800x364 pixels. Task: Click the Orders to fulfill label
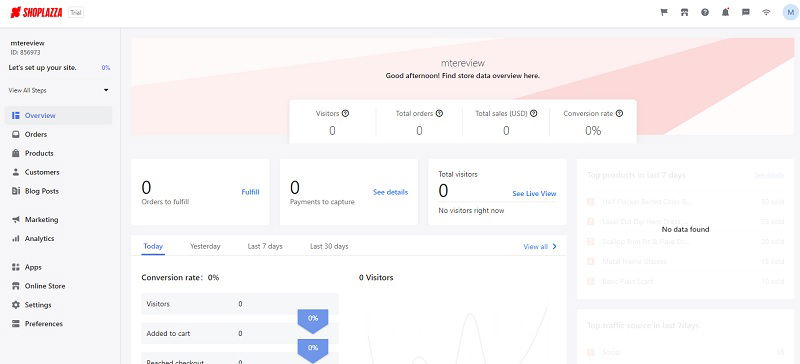[x=165, y=202]
